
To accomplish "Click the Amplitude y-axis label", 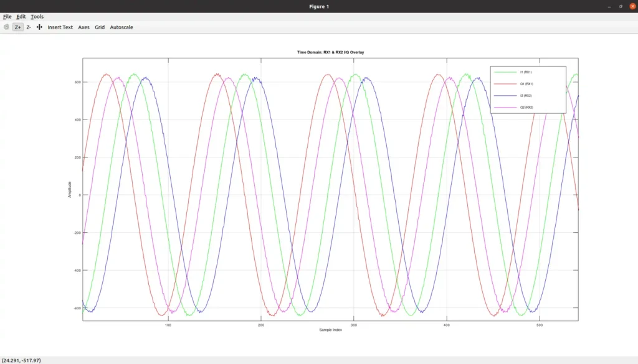I will [70, 190].
